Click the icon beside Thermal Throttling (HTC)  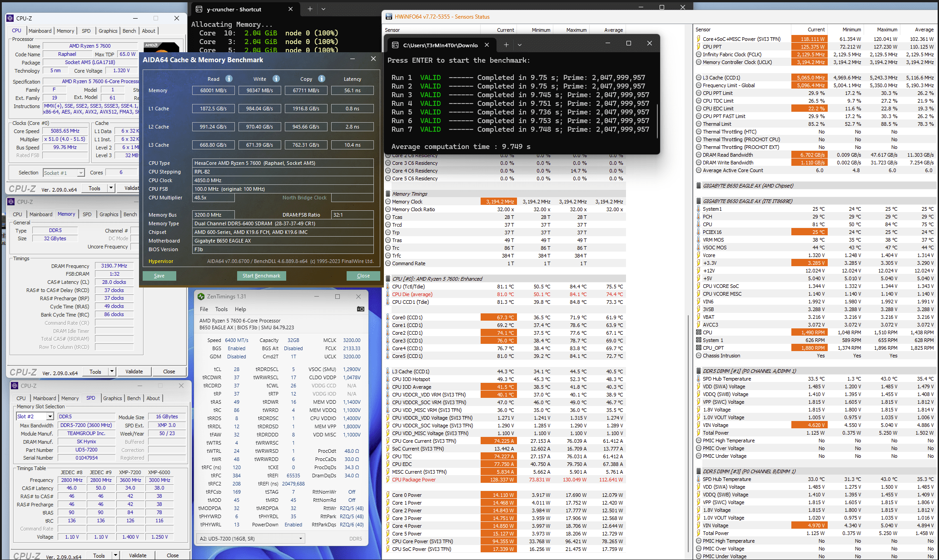coord(699,132)
